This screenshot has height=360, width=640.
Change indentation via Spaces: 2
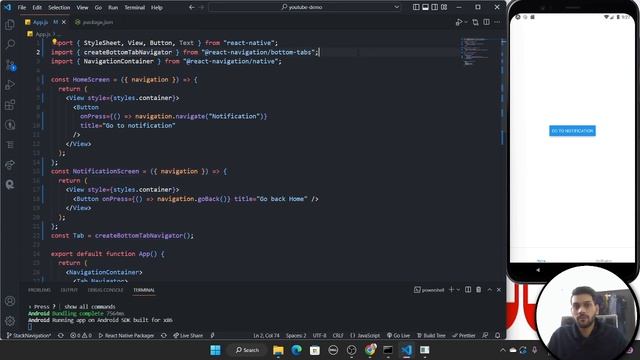(296, 336)
